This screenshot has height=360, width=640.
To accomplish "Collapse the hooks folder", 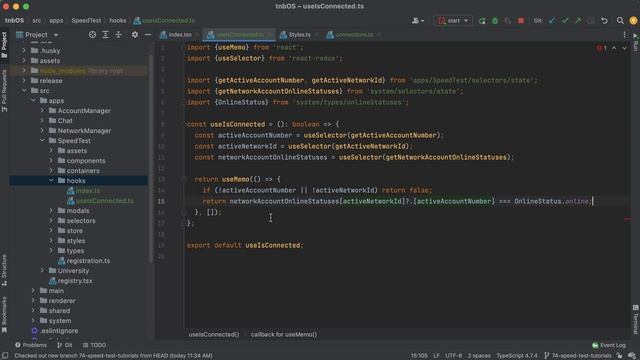I will [51, 180].
